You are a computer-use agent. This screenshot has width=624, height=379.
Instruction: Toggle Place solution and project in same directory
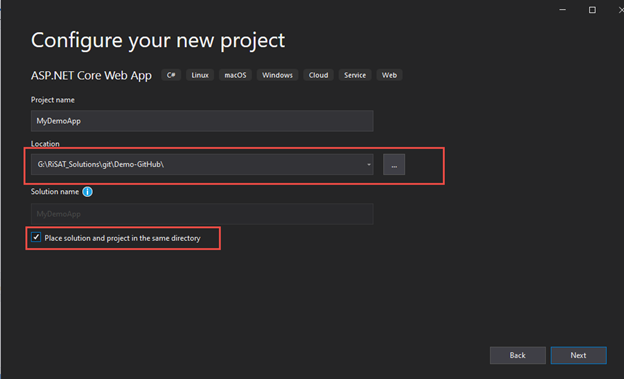pyautogui.click(x=36, y=237)
